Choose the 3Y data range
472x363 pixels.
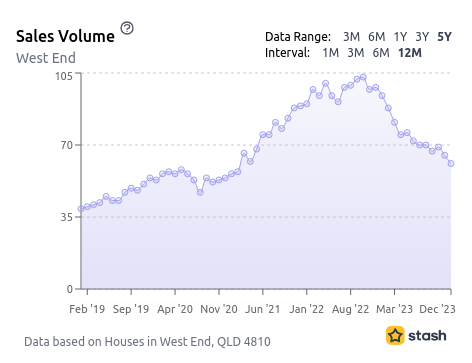422,37
